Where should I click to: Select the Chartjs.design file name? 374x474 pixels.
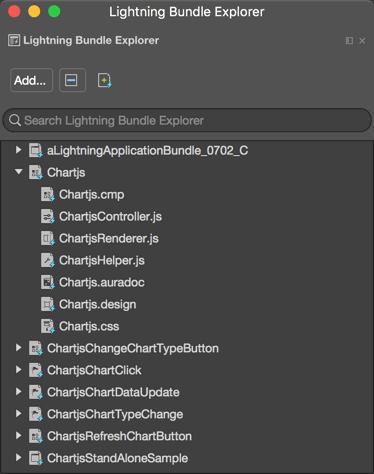[x=97, y=305]
